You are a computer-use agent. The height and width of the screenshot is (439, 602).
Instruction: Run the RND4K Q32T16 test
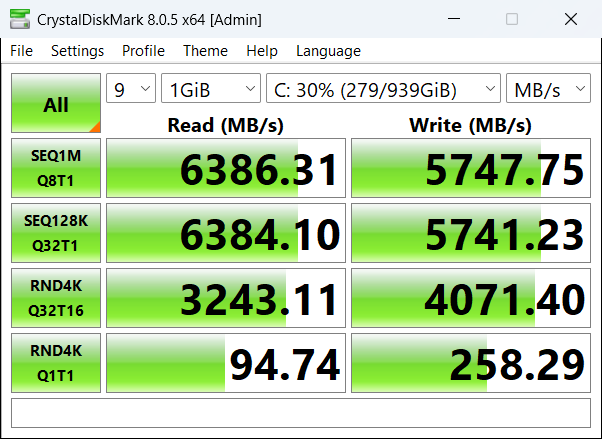[56, 298]
